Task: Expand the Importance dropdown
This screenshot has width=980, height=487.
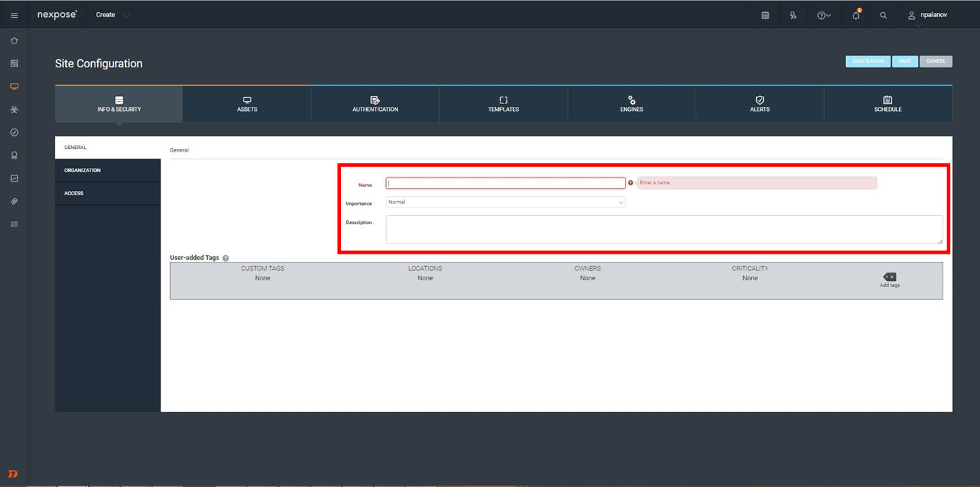Action: (505, 202)
